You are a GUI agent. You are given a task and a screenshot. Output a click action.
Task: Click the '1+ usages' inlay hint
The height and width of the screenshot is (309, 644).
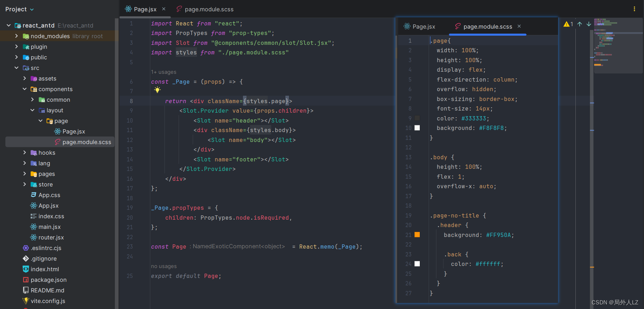163,72
